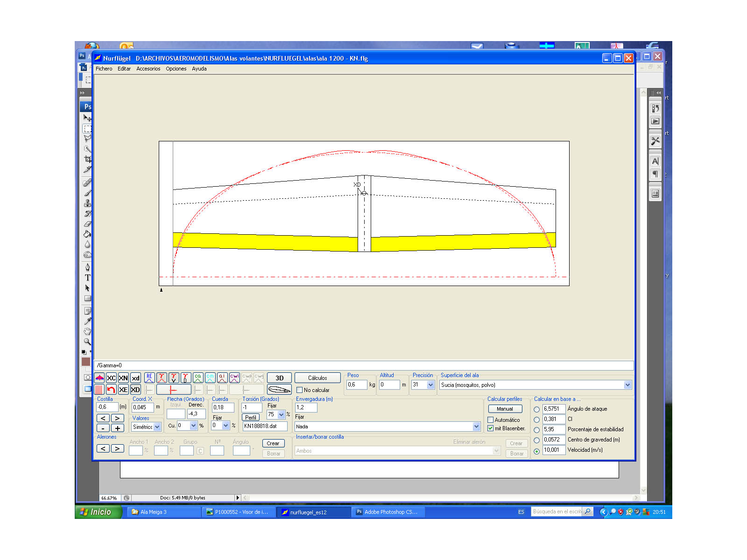Click the ca lift distribution icon
Screen dimensions: 747x560
coord(198,378)
